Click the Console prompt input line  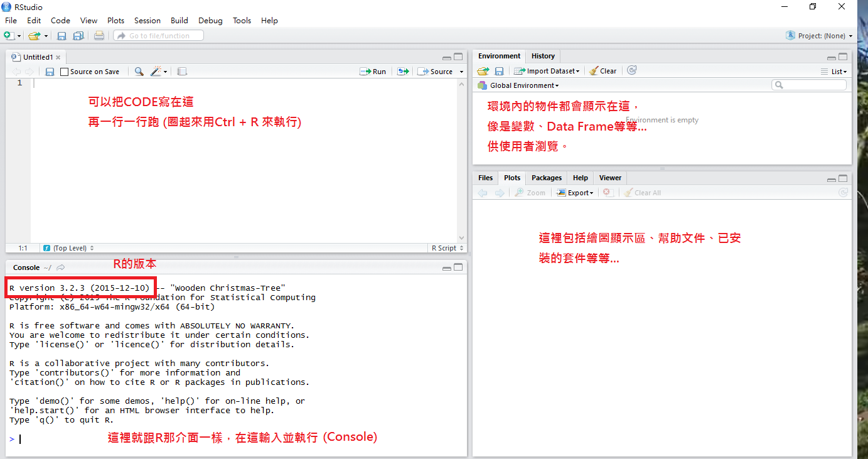click(236, 439)
